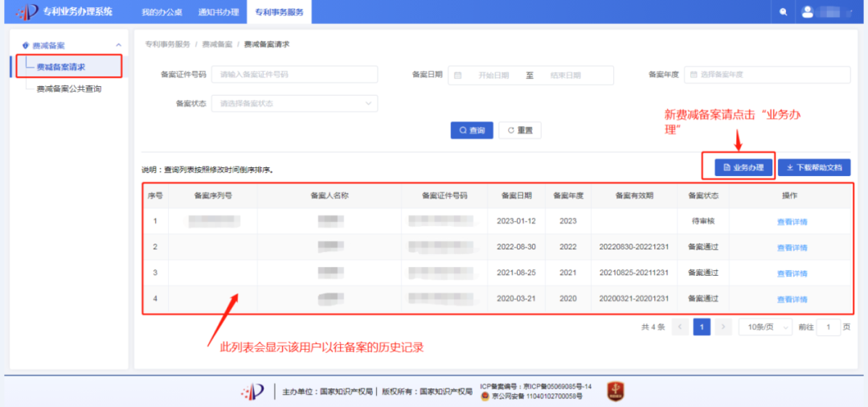Image resolution: width=868 pixels, height=407 pixels.
Task: Click the 下载帮助文档 button
Action: click(x=814, y=168)
